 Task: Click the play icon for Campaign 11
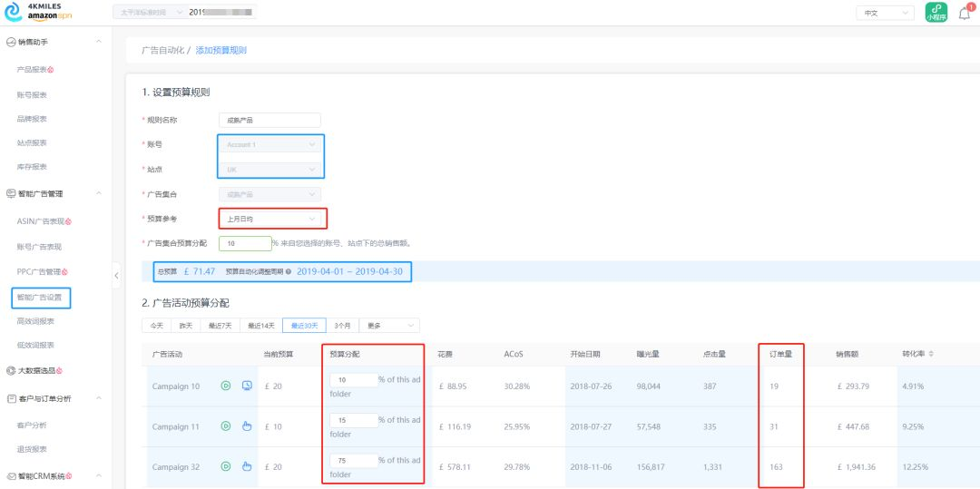pos(226,426)
